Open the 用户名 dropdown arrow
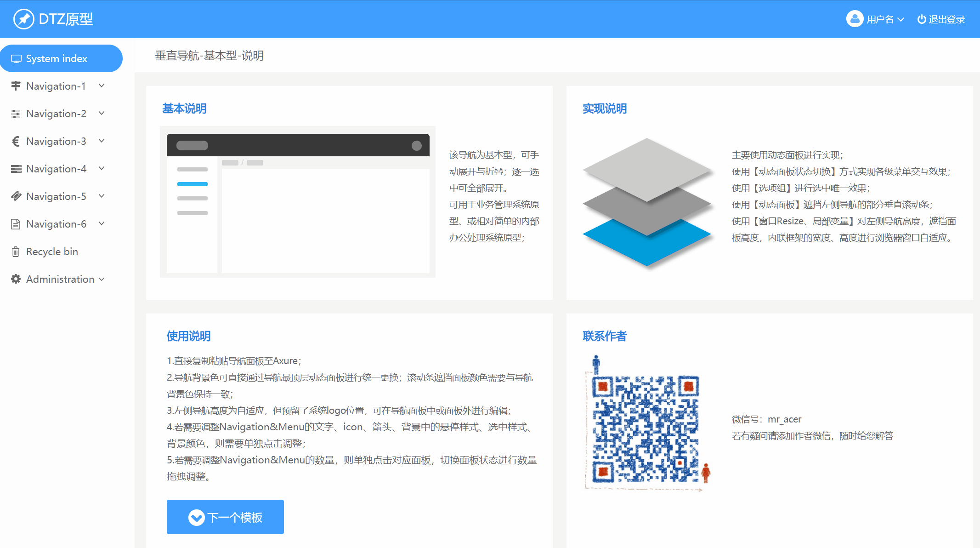 pyautogui.click(x=901, y=19)
